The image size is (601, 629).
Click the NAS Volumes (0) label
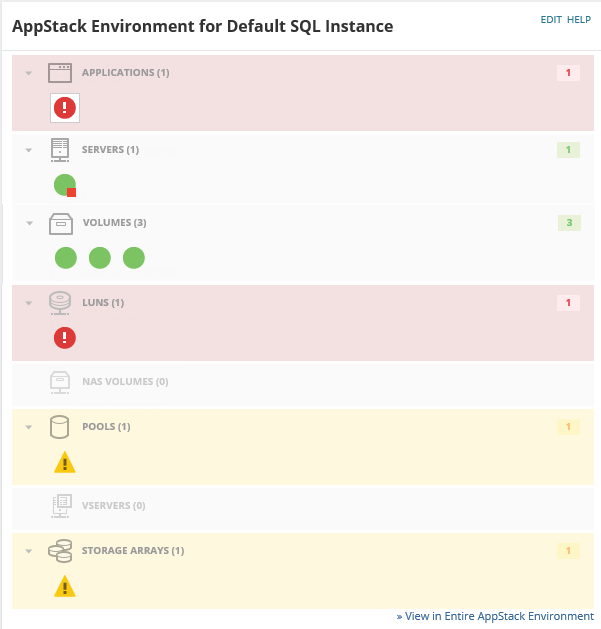pos(125,382)
